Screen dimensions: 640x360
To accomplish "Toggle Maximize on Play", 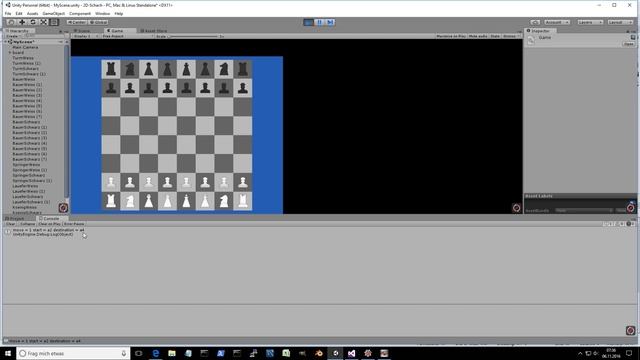I will coord(451,36).
